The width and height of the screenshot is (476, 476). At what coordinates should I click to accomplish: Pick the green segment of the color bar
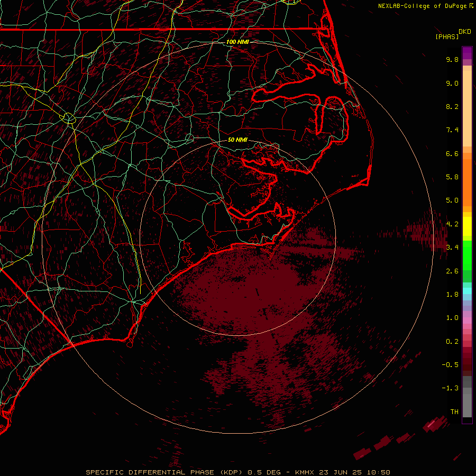(467, 255)
